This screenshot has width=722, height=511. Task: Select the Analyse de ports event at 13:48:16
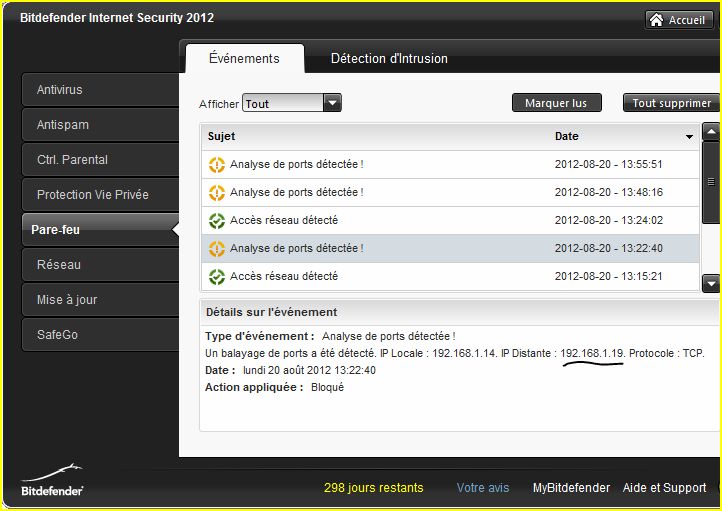pos(450,192)
